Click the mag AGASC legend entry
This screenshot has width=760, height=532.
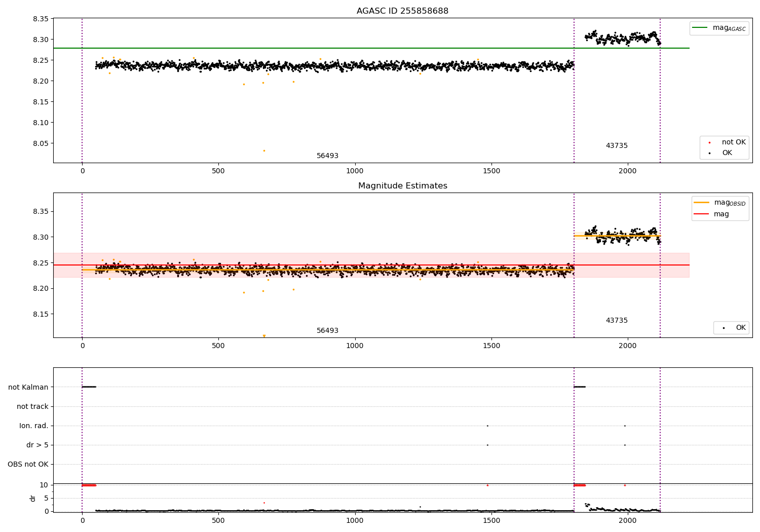(719, 28)
